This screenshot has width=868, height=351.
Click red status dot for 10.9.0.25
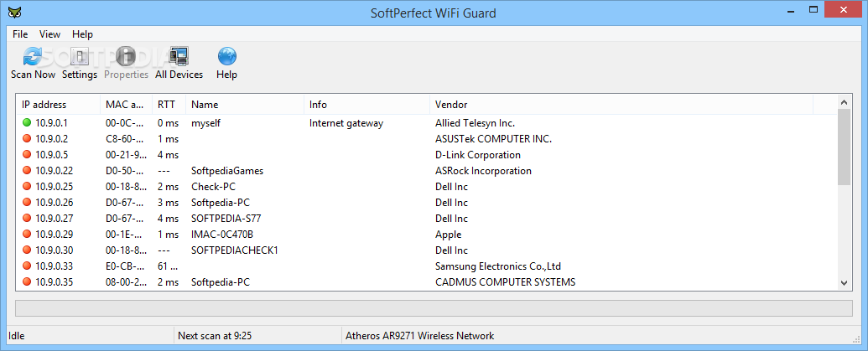[x=26, y=187]
